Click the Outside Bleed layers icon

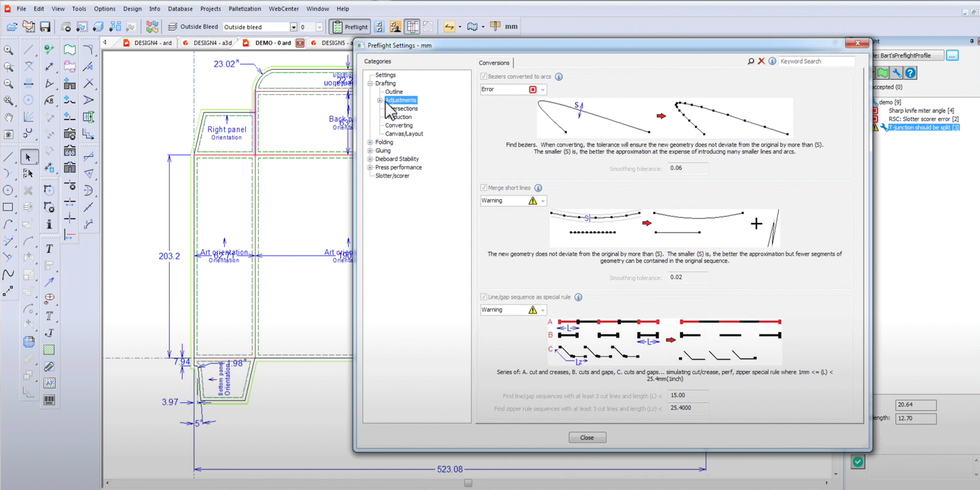173,27
